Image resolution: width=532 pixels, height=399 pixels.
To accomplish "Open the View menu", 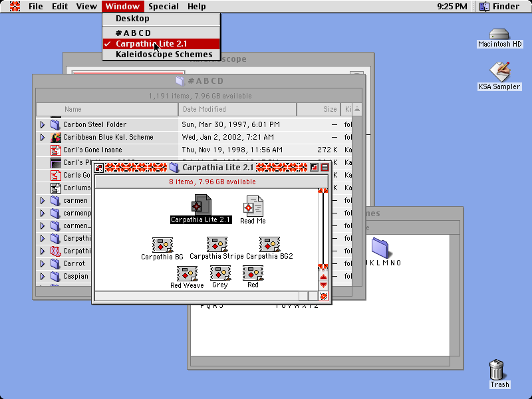I will [86, 6].
